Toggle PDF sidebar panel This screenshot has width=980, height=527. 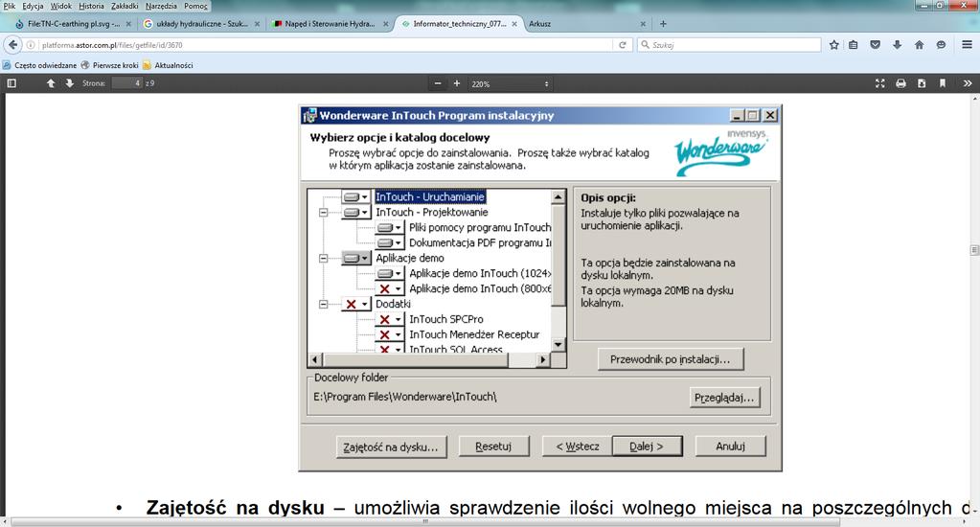(11, 83)
